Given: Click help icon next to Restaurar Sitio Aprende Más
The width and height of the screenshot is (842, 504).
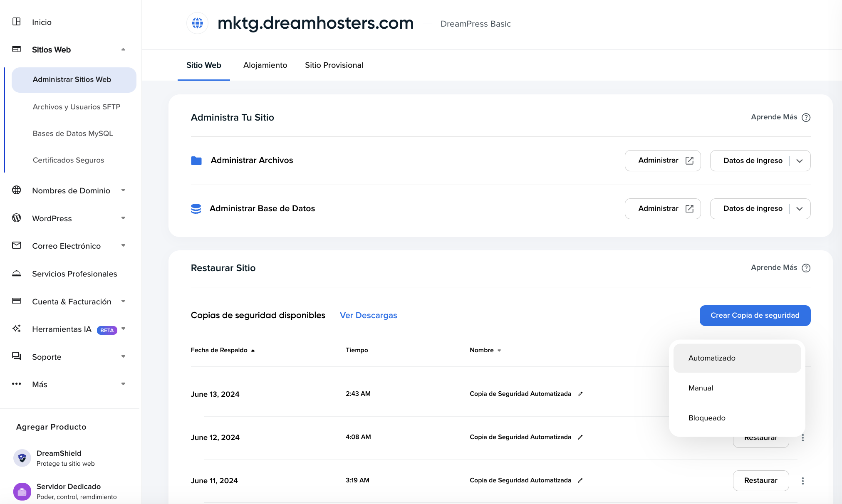Looking at the screenshot, I should click(806, 268).
